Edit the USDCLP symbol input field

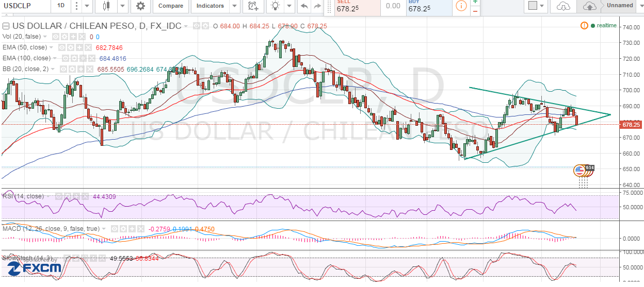click(x=25, y=6)
